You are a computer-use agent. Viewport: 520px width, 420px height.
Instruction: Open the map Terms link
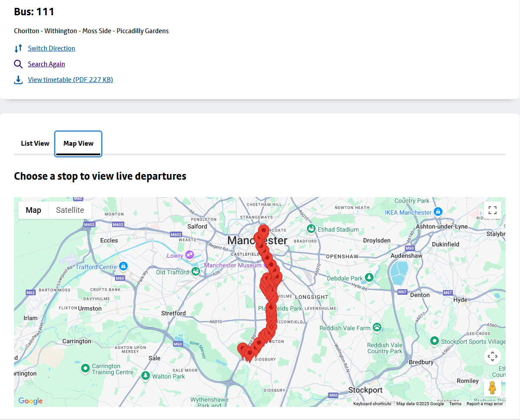click(455, 404)
